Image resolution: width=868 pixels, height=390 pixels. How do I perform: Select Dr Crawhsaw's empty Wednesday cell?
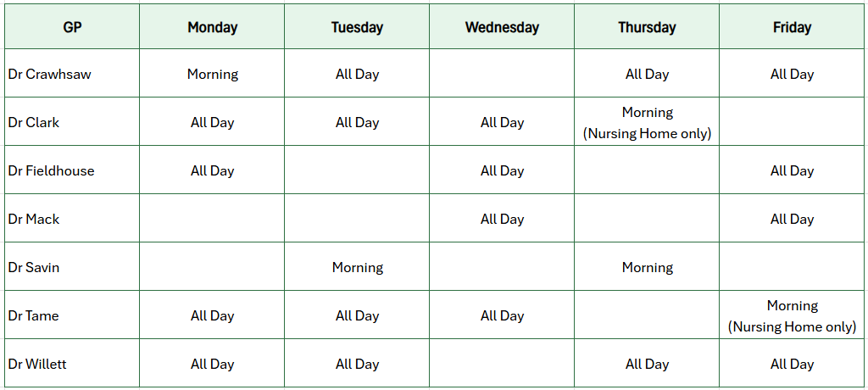coord(502,74)
